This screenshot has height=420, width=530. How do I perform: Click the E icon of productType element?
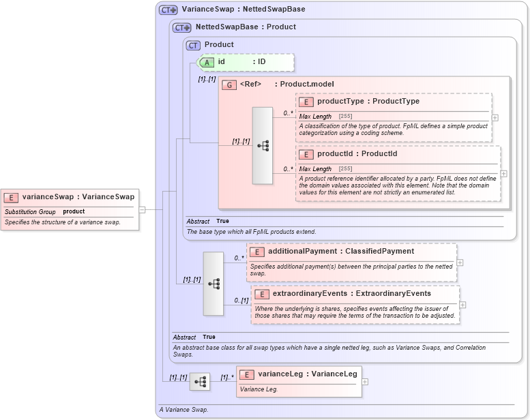[x=306, y=102]
